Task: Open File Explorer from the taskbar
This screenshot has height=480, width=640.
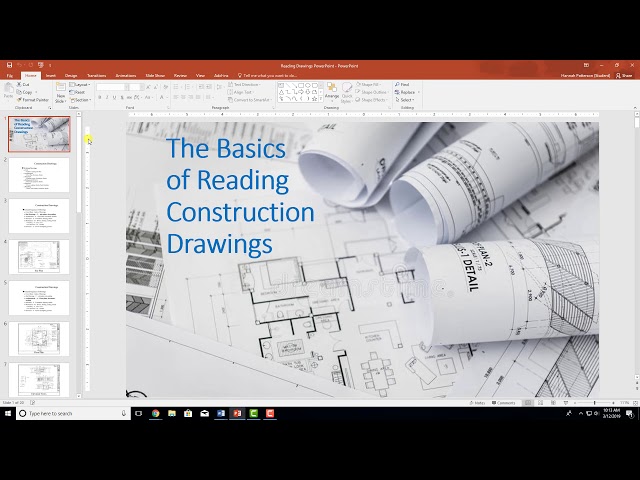Action: tap(172, 413)
